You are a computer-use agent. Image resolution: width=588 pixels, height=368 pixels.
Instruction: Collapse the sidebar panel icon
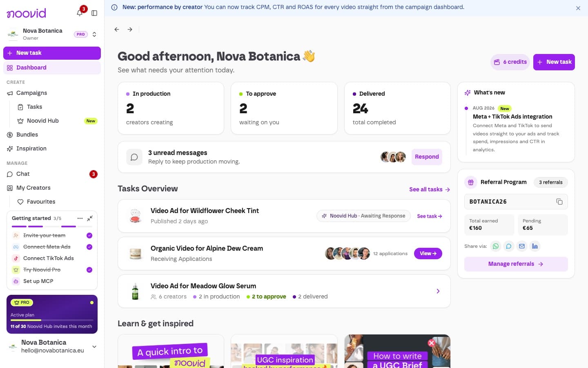click(94, 13)
